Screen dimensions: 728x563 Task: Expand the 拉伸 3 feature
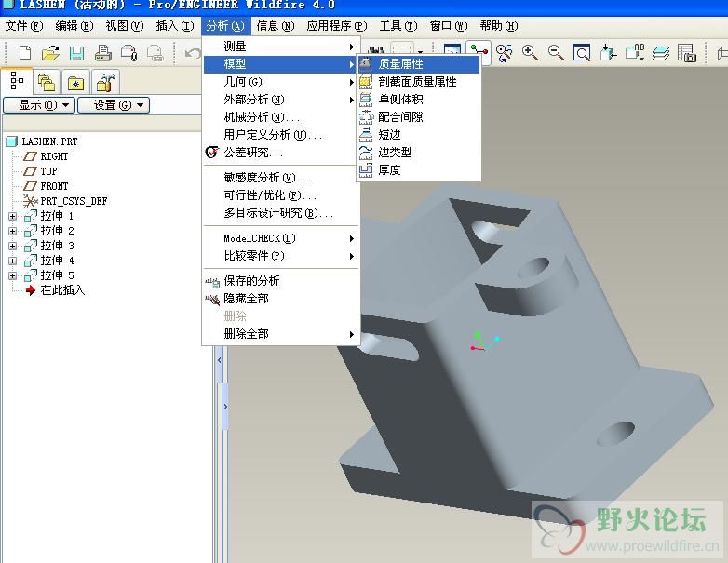(12, 246)
